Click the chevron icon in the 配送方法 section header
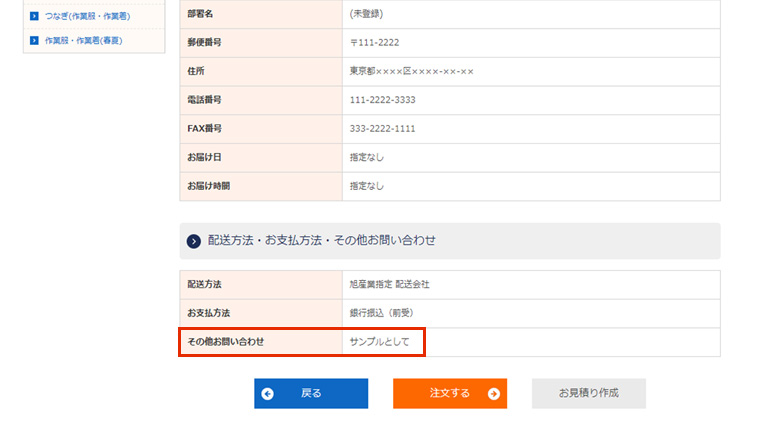Screen dimensions: 760x440 pyautogui.click(x=194, y=241)
